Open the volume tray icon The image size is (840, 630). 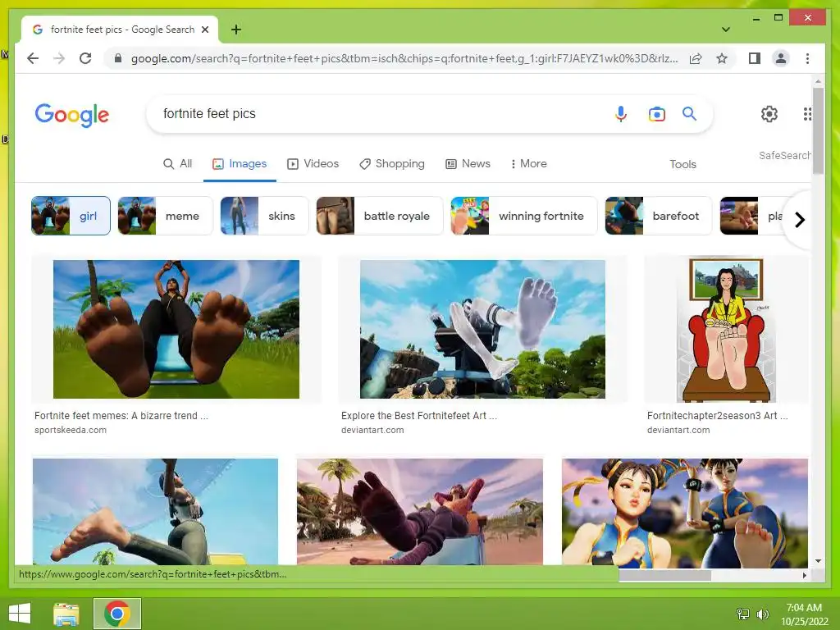(762, 614)
